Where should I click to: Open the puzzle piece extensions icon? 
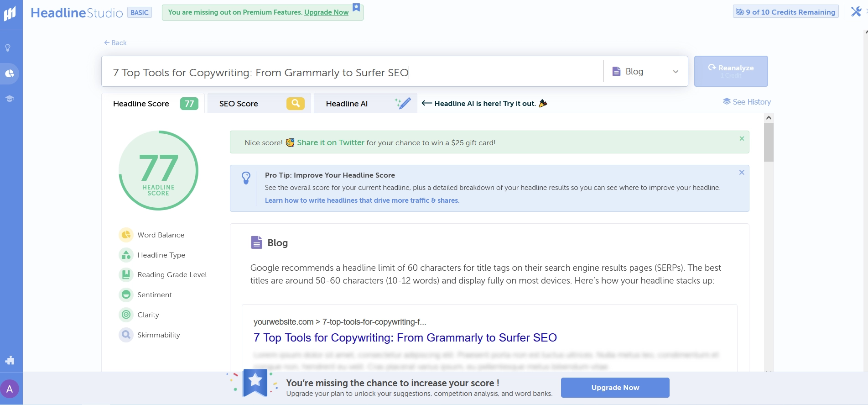10,360
